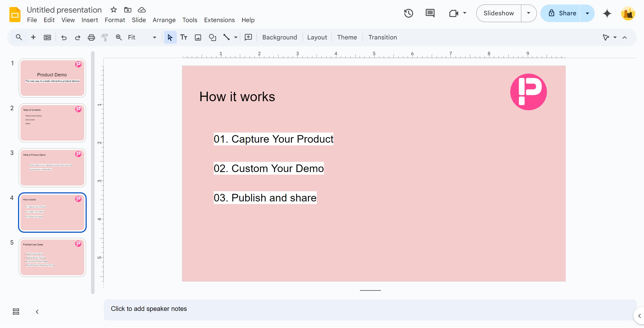Image resolution: width=644 pixels, height=328 pixels.
Task: Click the How it works heading
Action: click(x=237, y=97)
